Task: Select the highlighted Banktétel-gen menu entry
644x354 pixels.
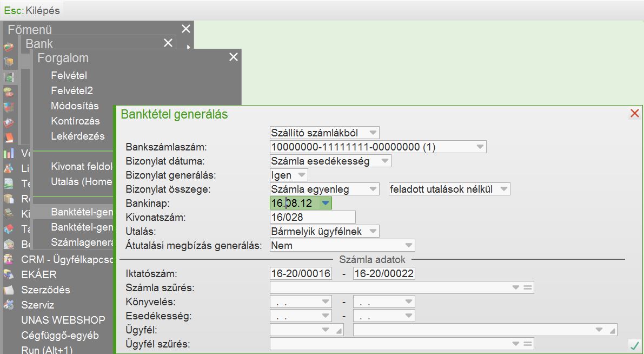Action: coord(82,212)
